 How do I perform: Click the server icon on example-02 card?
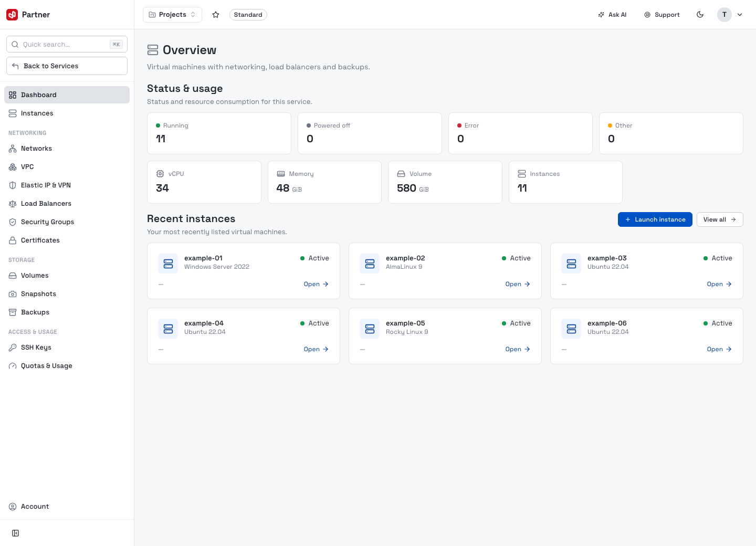click(370, 264)
